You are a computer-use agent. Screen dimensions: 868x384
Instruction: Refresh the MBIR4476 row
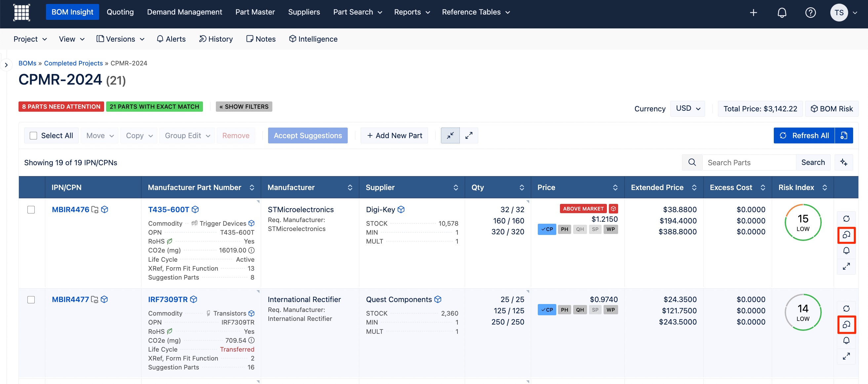point(846,219)
